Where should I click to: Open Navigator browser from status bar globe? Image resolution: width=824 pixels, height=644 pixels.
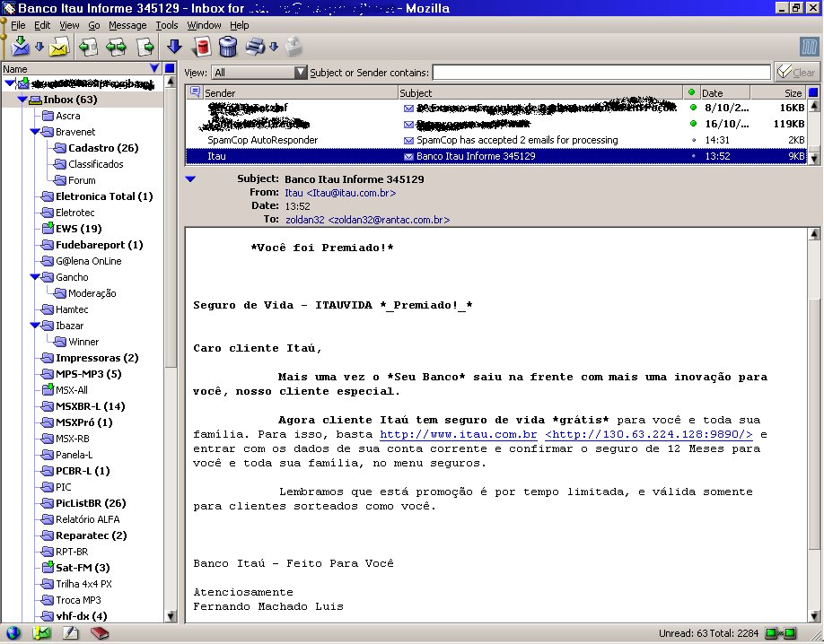click(13, 633)
